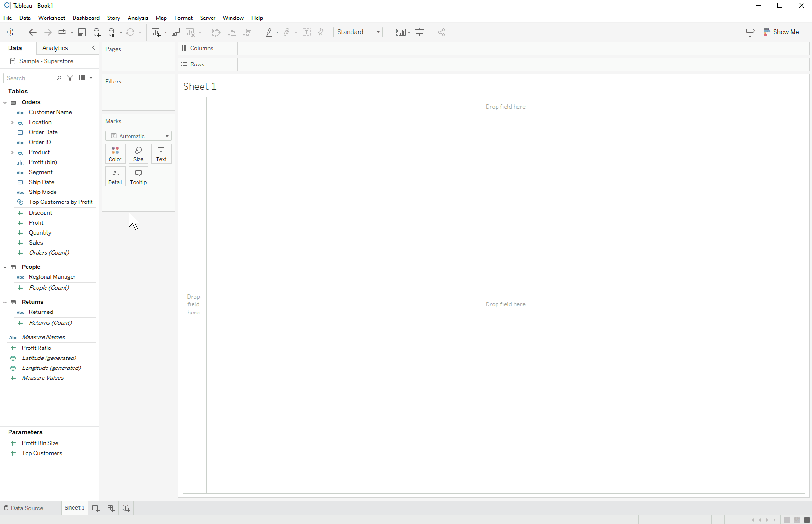Viewport: 812px width, 524px height.
Task: Click the filter icon beside the Search box
Action: [x=70, y=78]
